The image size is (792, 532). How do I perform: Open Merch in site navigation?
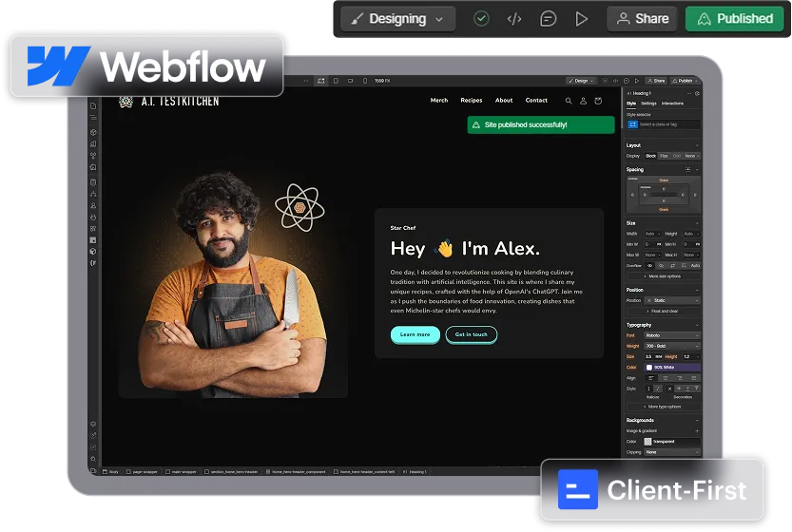click(439, 101)
